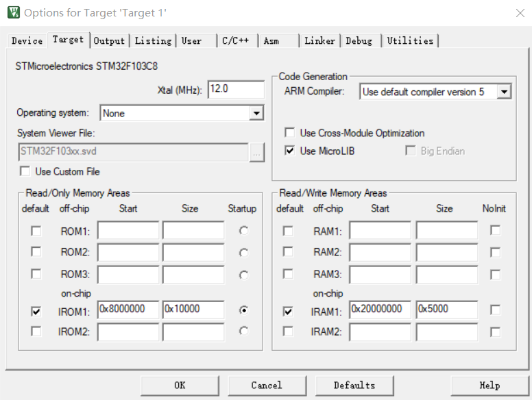Click the IROM1 Start field showing 0x8000000
The width and height of the screenshot is (532, 400).
pyautogui.click(x=128, y=310)
